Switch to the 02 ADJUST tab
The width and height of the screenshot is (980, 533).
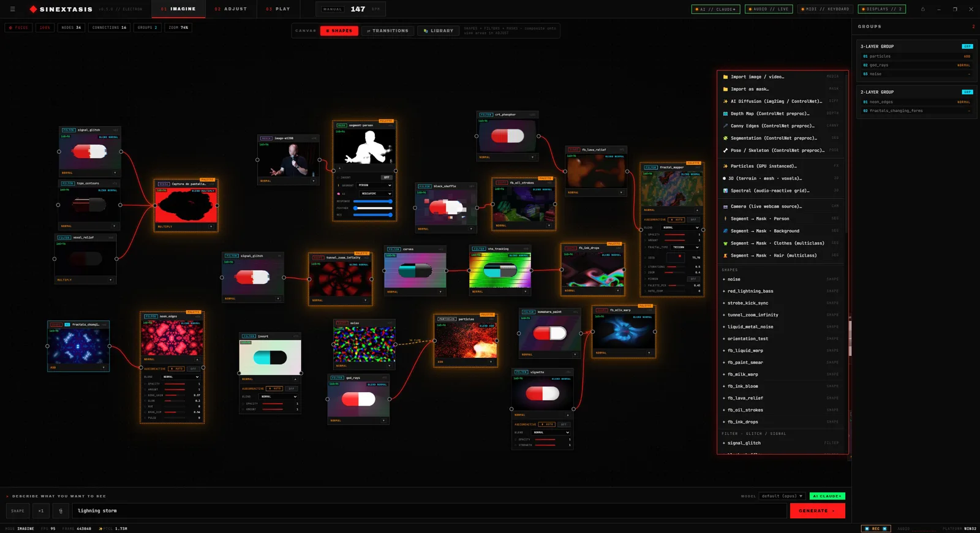231,9
